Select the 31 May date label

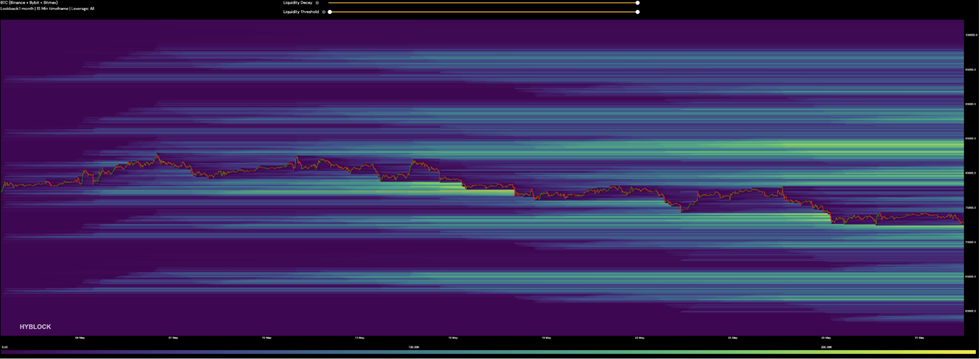click(x=920, y=338)
